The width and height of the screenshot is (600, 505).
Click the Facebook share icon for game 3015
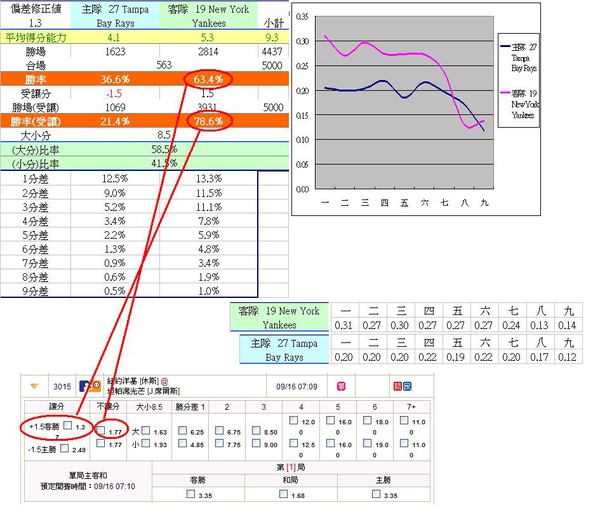point(83,386)
